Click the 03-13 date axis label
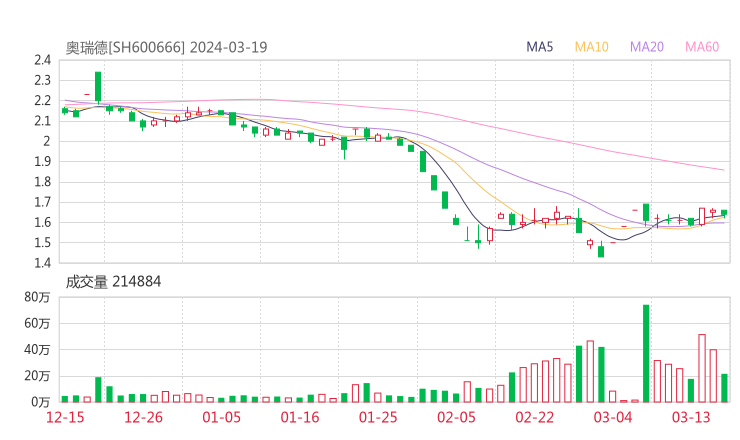740x440 pixels. click(691, 417)
